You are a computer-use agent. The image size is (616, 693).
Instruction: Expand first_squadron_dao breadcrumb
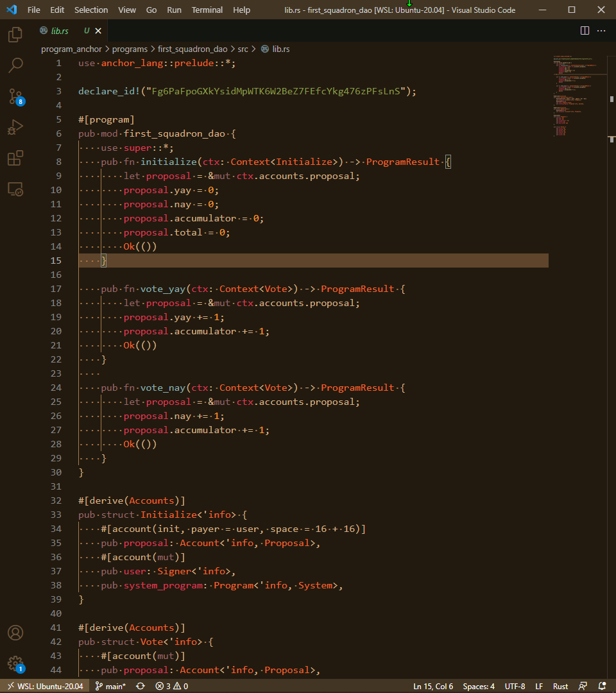coord(193,49)
